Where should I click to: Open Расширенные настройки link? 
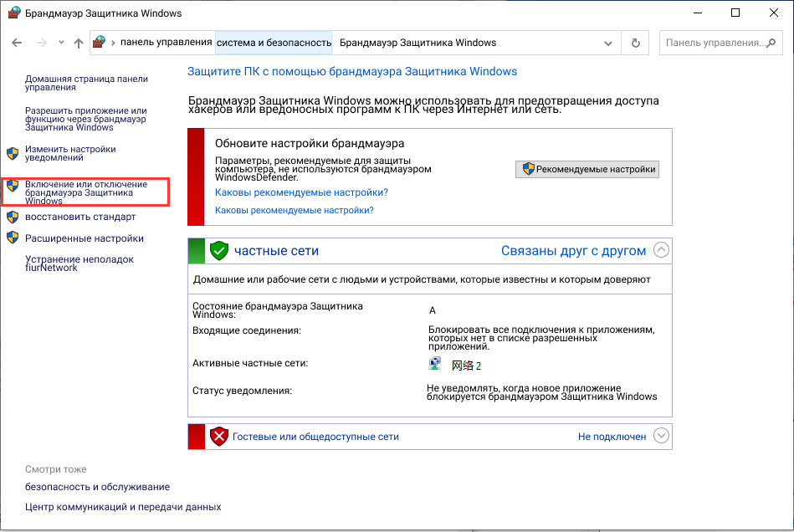point(84,238)
